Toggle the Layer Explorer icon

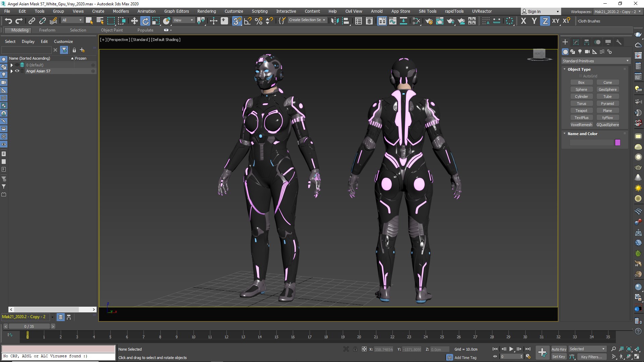[369, 21]
